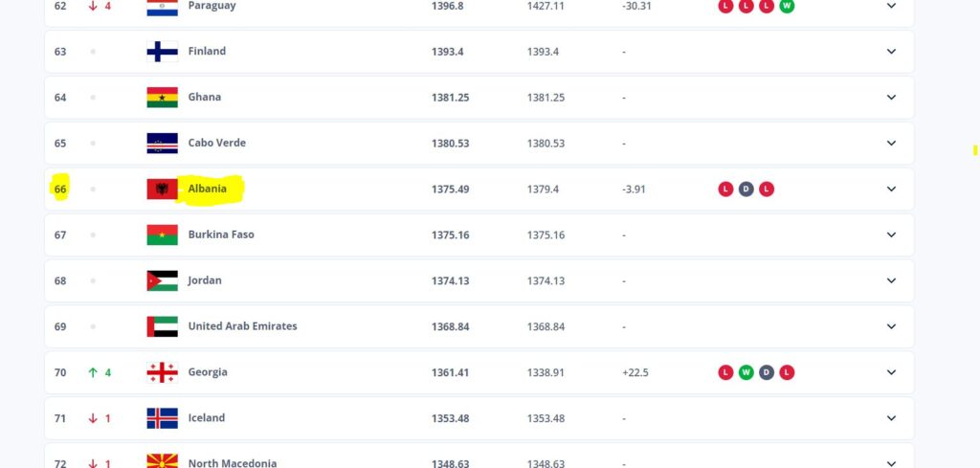Expand the Albania row chevron
Viewport: 980px width, 468px height.
(x=891, y=189)
